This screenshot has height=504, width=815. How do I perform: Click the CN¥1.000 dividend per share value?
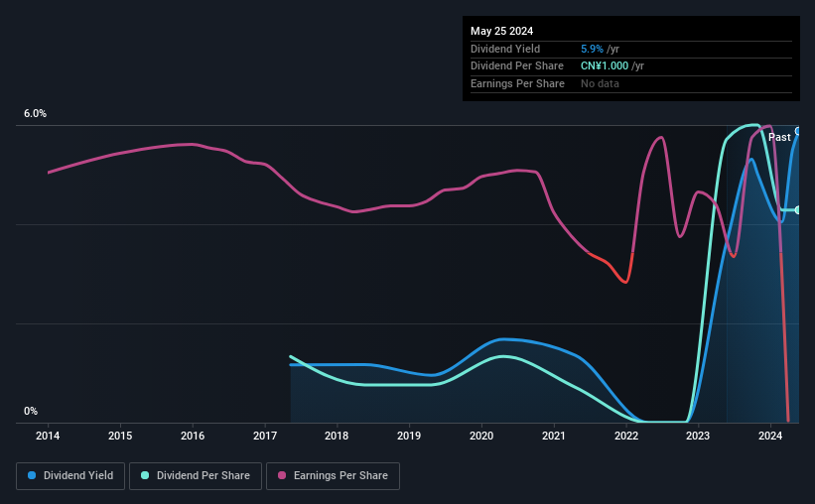[605, 66]
